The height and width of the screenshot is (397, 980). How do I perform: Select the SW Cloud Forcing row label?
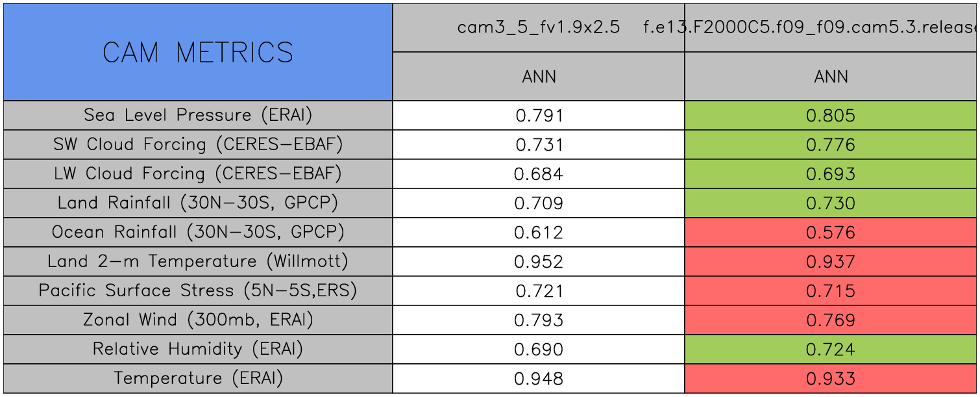(198, 144)
